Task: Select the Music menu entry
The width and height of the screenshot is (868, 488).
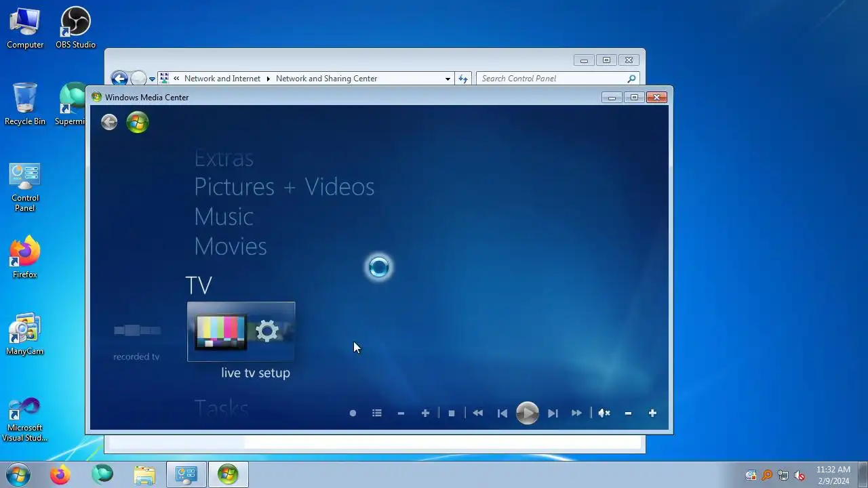Action: [224, 217]
